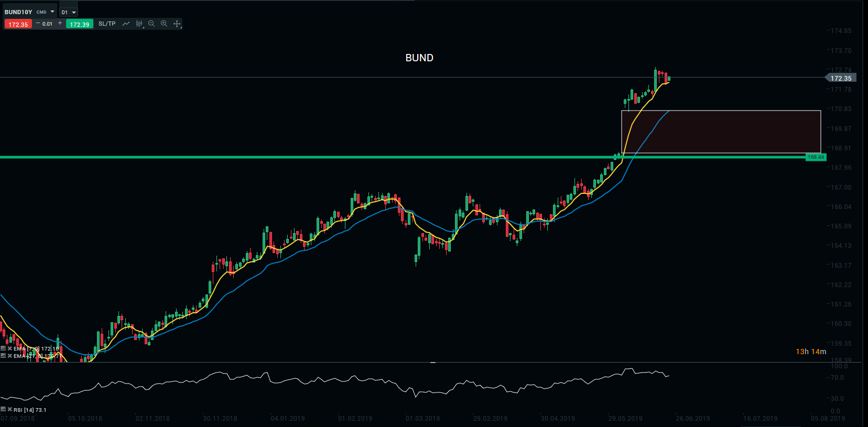Screen dimensions: 868x427
Task: Open the line indicators tool icon
Action: [126, 24]
